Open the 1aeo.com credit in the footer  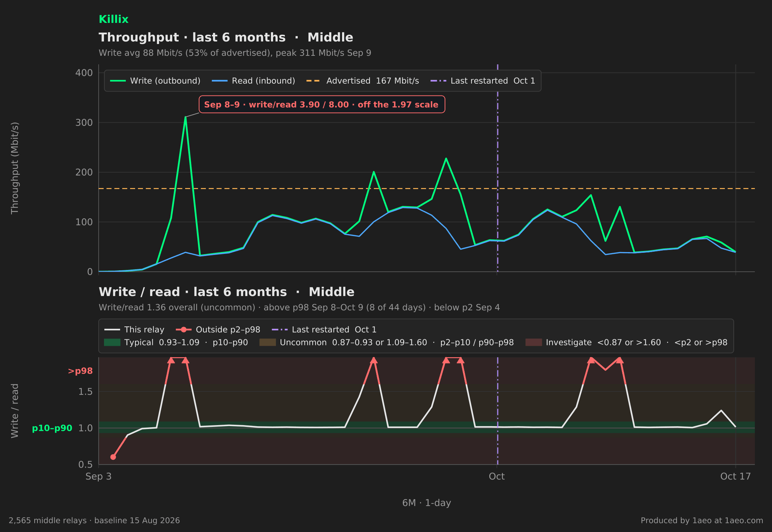pyautogui.click(x=702, y=521)
